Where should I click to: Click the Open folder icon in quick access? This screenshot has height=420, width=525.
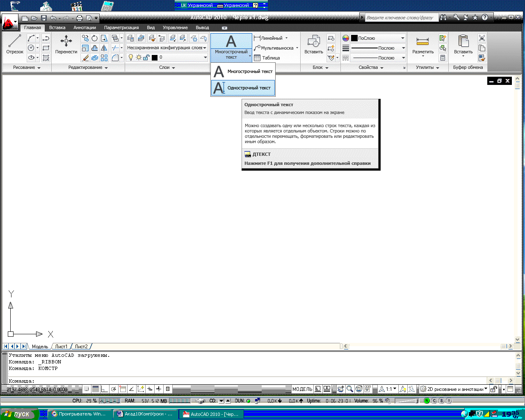coord(34,18)
